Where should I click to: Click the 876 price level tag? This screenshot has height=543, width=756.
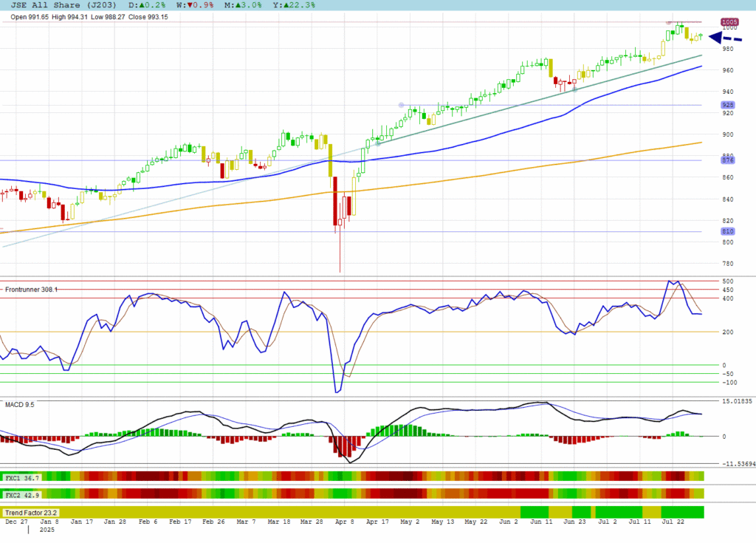pos(727,160)
